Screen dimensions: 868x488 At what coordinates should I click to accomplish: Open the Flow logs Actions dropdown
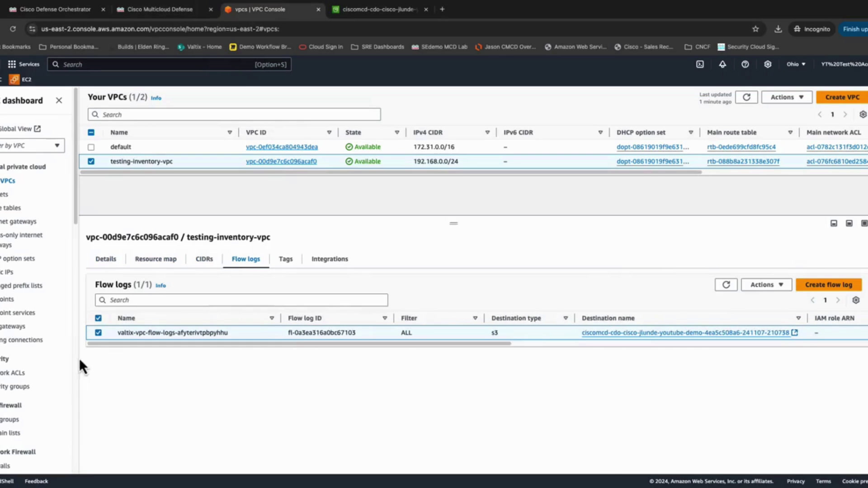pyautogui.click(x=766, y=285)
